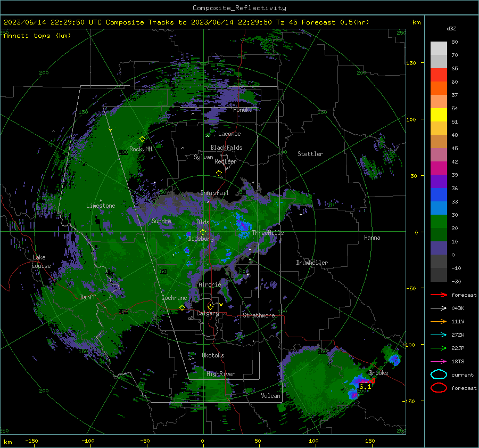Click the Drumheller map label
479x448 pixels.
click(x=312, y=263)
